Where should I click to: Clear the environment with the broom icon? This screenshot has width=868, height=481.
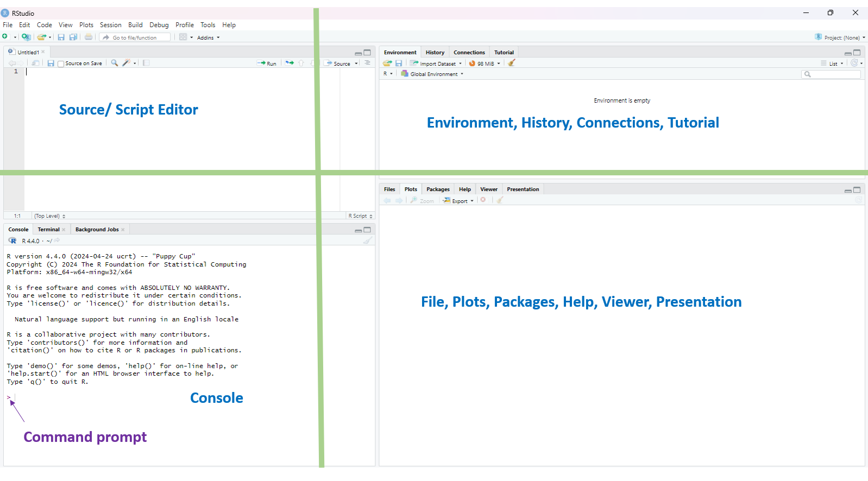point(511,63)
